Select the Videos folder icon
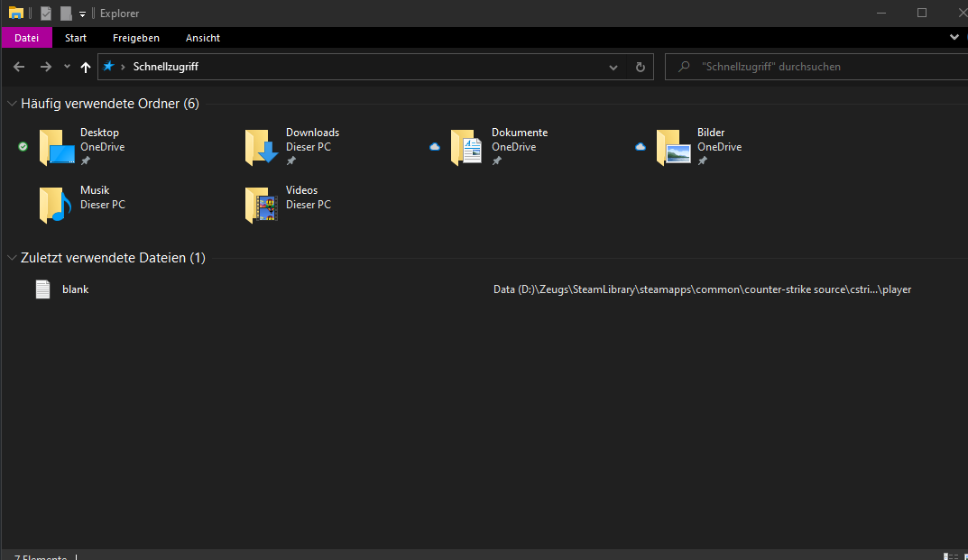The width and height of the screenshot is (968, 560). pyautogui.click(x=261, y=205)
